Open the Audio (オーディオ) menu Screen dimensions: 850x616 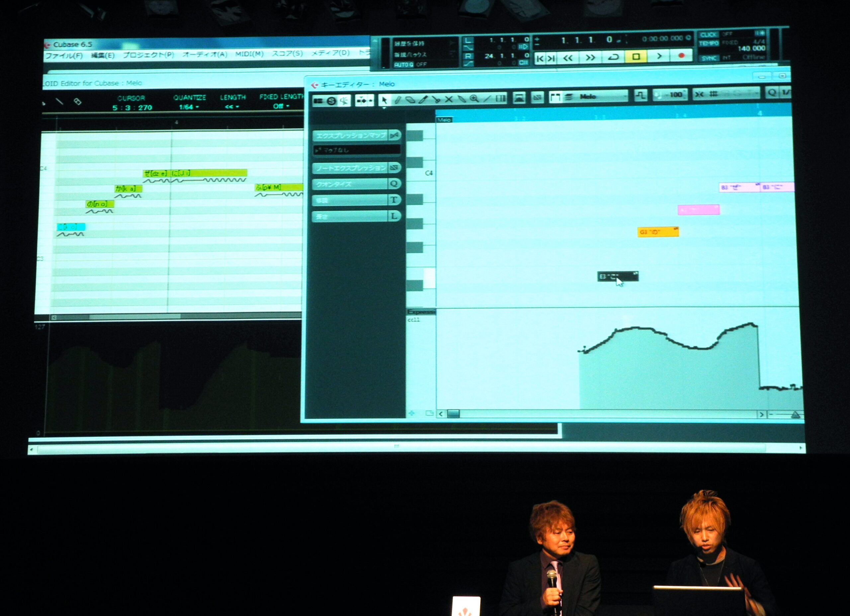(205, 54)
